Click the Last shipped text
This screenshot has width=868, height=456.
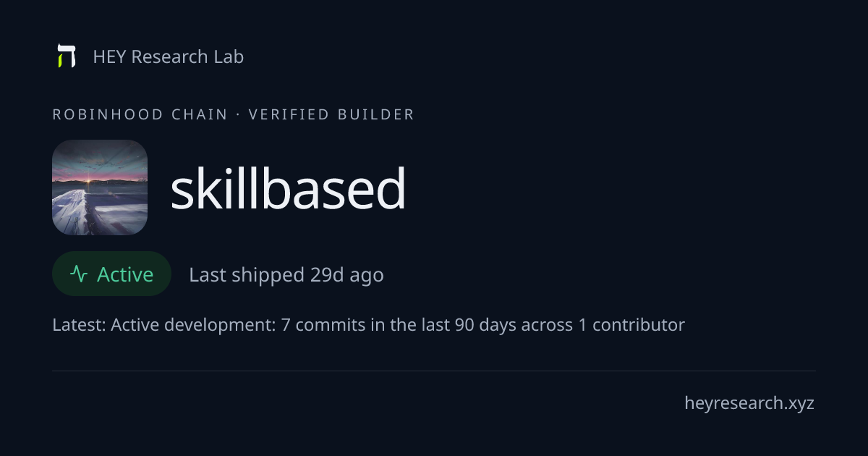[247, 275]
